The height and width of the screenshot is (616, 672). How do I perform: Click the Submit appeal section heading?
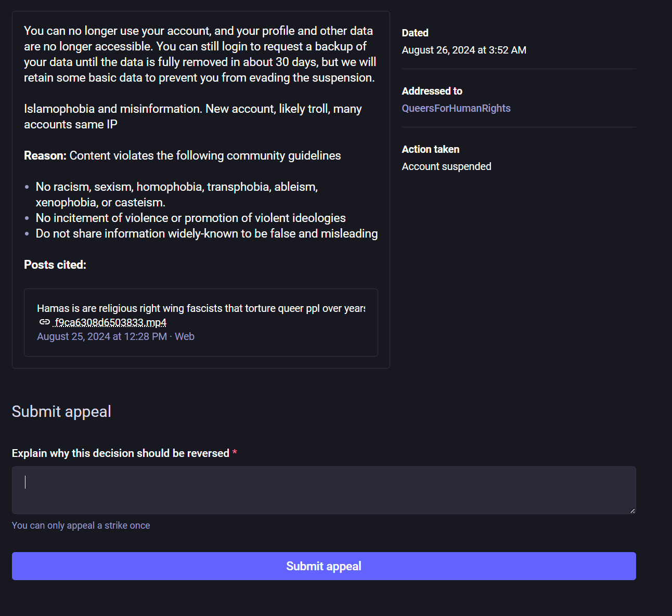61,412
